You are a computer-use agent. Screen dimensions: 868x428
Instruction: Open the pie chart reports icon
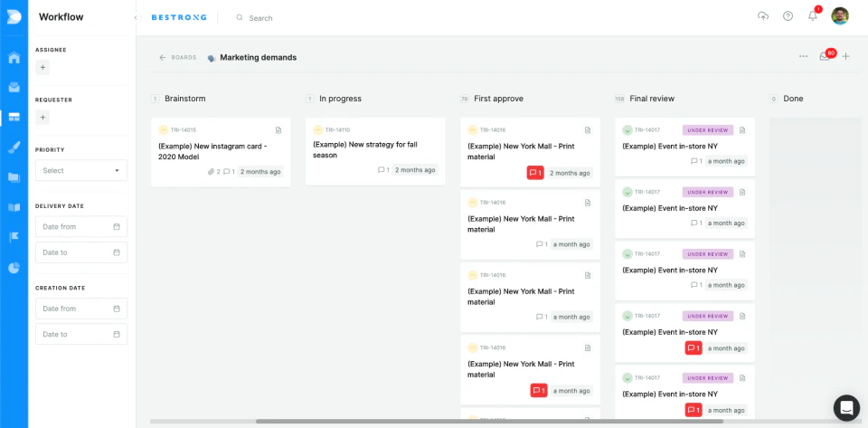[x=14, y=268]
